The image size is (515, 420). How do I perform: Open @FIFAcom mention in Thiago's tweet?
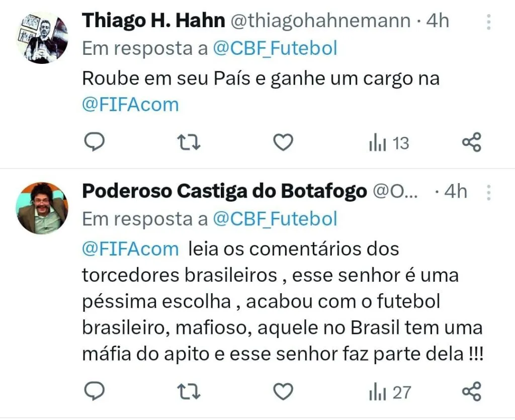pyautogui.click(x=130, y=105)
